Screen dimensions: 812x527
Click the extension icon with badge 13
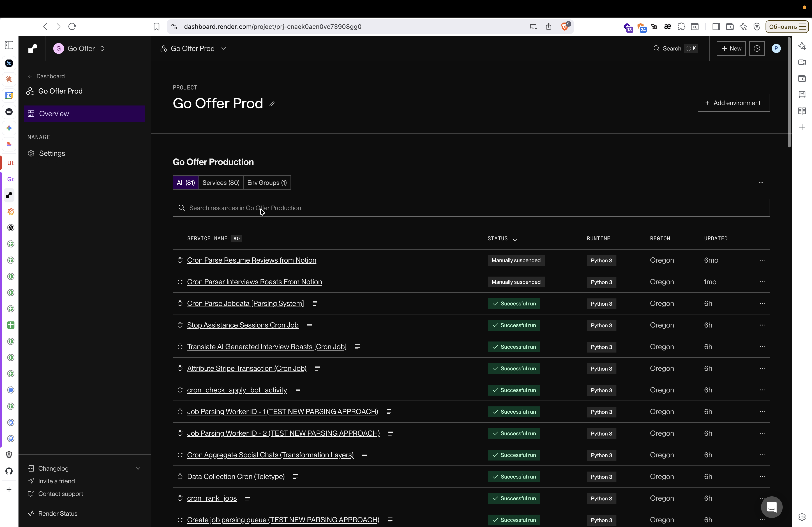[628, 27]
